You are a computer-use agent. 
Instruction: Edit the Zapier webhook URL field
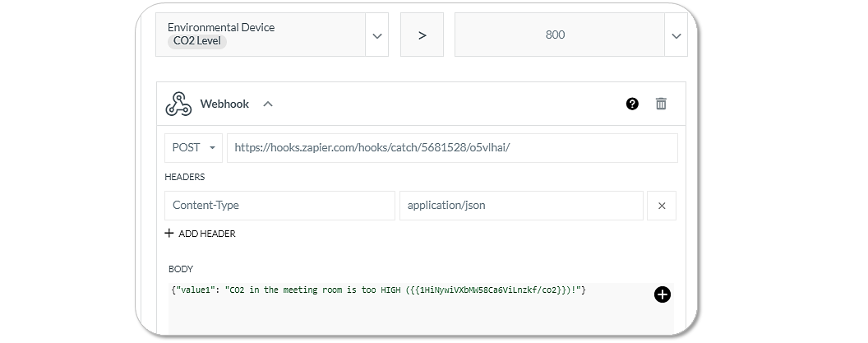[x=452, y=148]
